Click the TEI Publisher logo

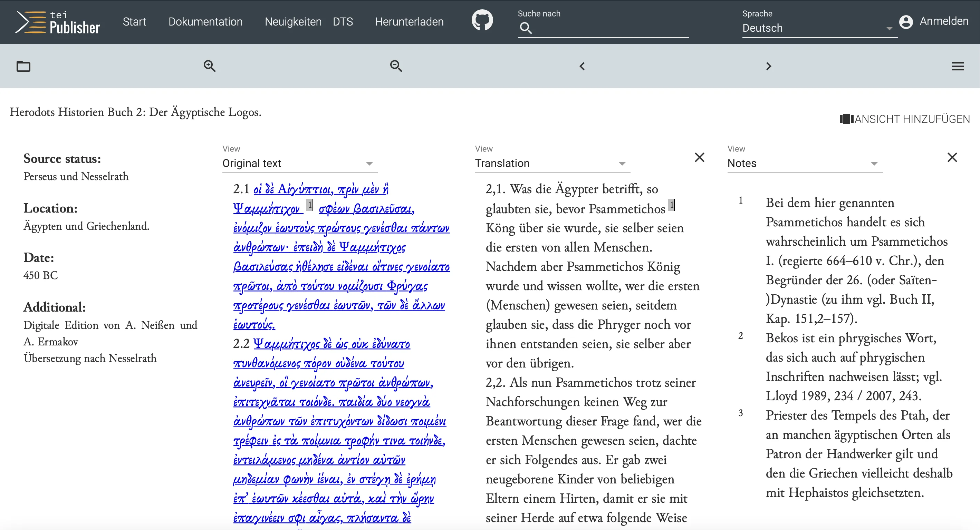click(x=57, y=22)
